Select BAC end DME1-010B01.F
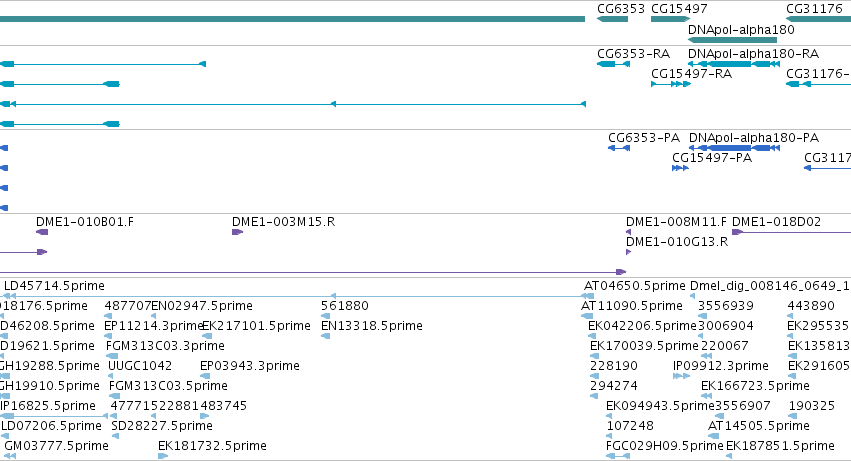 point(85,222)
